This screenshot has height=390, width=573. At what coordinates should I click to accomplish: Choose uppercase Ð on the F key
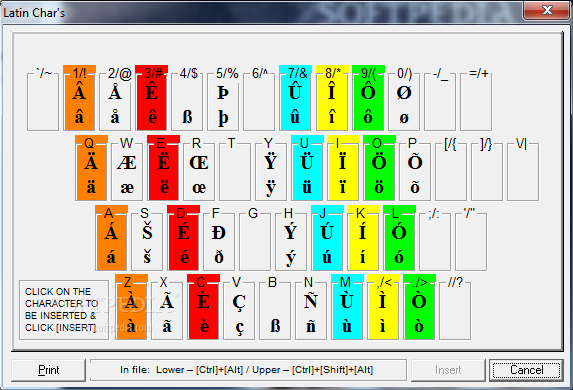pyautogui.click(x=219, y=233)
